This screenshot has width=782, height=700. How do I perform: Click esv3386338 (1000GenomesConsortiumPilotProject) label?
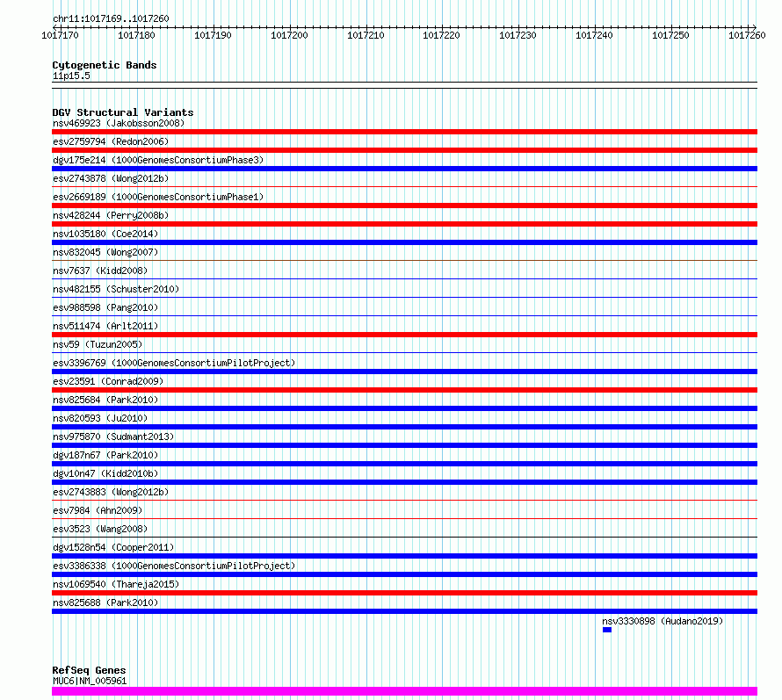click(x=174, y=566)
